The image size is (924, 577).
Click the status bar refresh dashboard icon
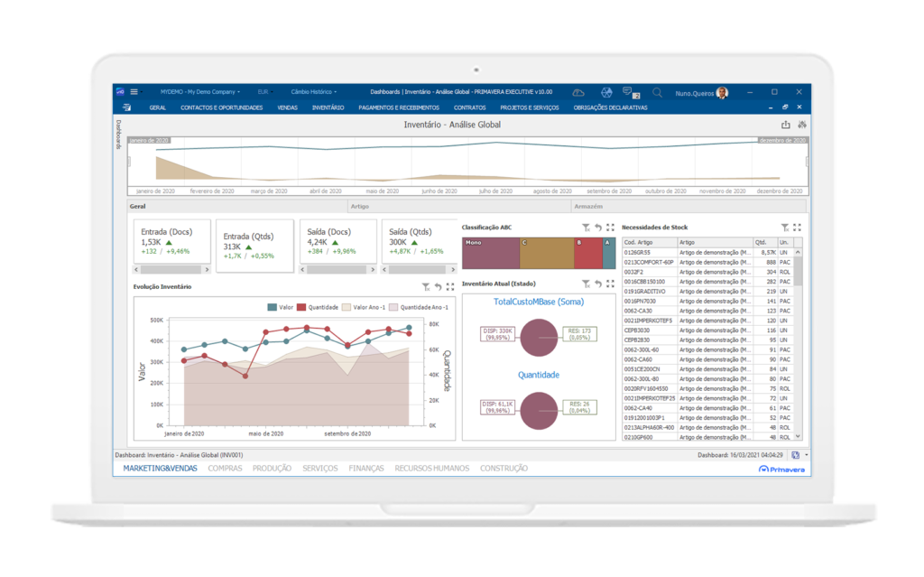(x=796, y=455)
